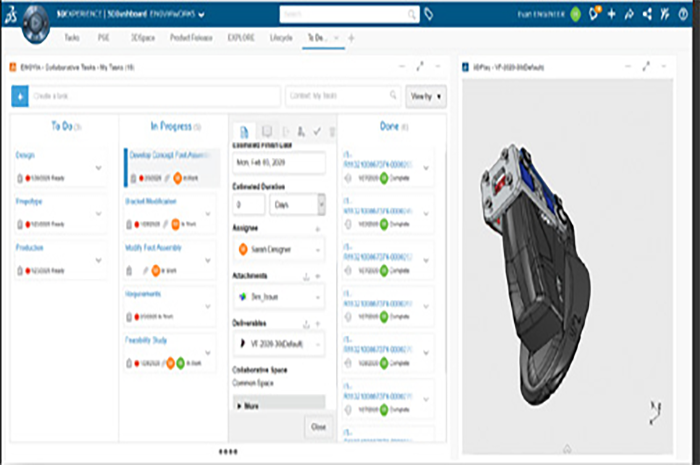Image resolution: width=700 pixels, height=465 pixels.
Task: Click the blue create task plus button
Action: pos(19,96)
